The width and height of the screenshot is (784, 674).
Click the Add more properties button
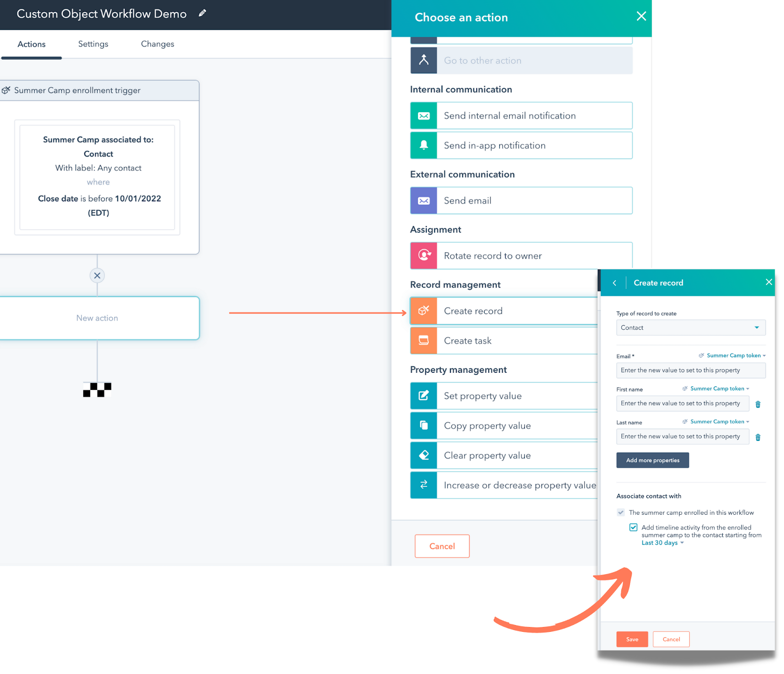(652, 460)
